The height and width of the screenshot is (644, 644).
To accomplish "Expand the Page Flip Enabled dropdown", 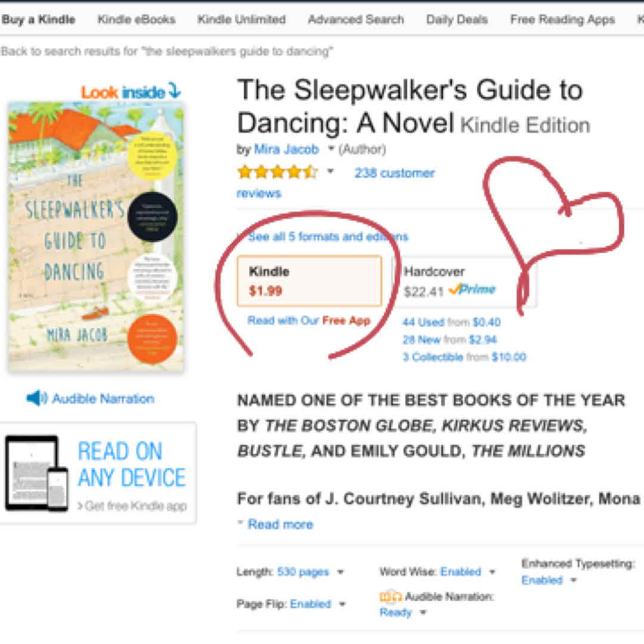I will pyautogui.click(x=342, y=605).
